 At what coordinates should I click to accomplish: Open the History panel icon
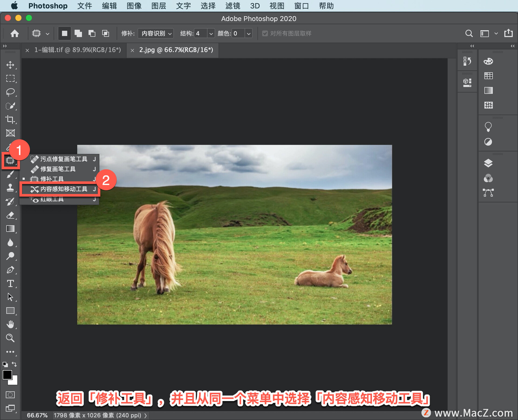click(x=467, y=62)
